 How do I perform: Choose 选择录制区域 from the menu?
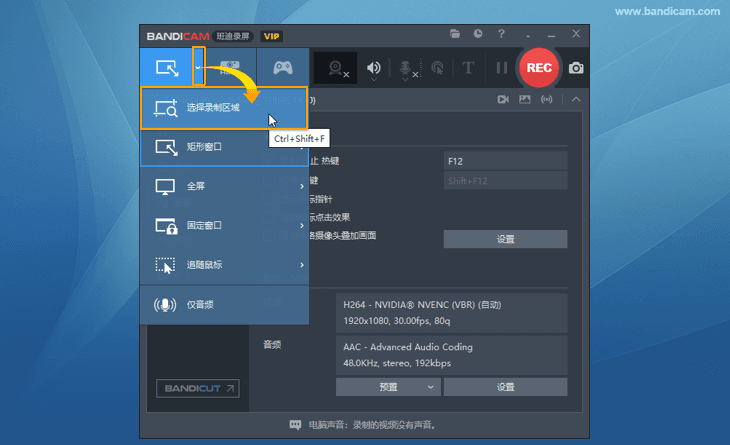click(224, 108)
